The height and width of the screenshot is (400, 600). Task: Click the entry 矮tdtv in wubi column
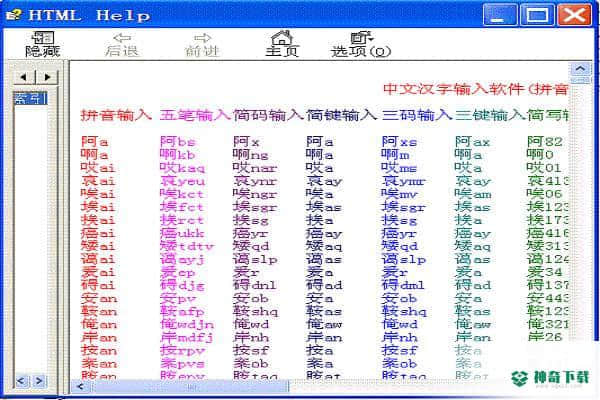187,246
